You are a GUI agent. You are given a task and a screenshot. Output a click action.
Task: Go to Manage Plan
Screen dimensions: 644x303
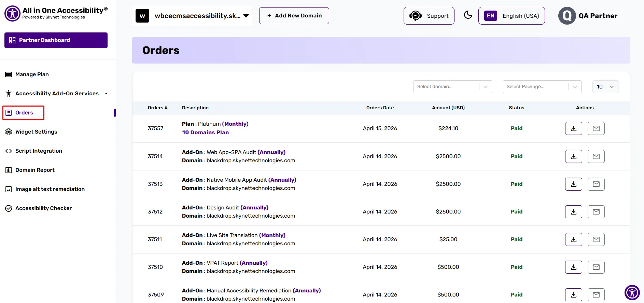coord(27,74)
